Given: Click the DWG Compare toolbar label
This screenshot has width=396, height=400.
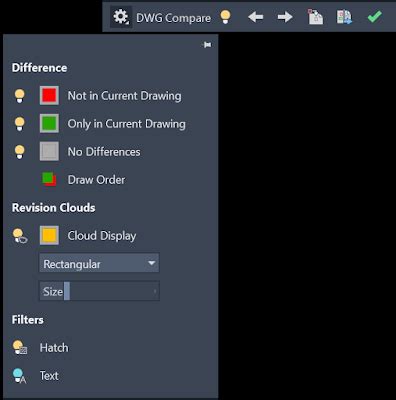Looking at the screenshot, I should [x=173, y=18].
